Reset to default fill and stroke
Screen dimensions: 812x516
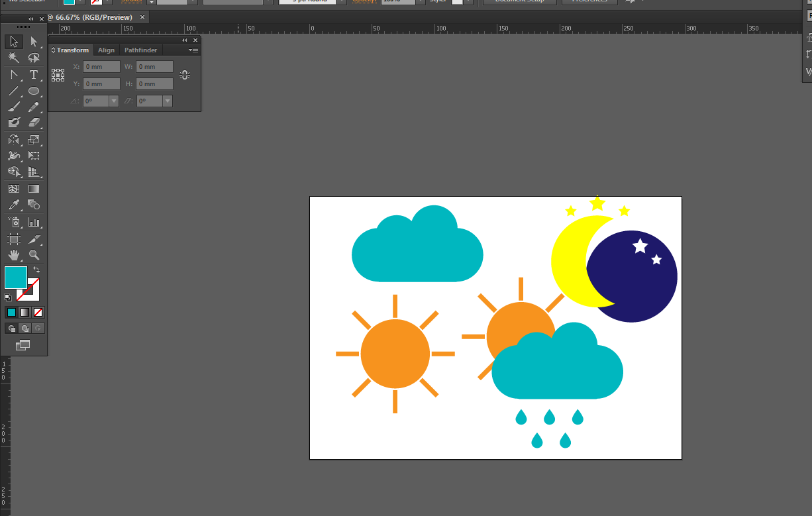pyautogui.click(x=8, y=297)
